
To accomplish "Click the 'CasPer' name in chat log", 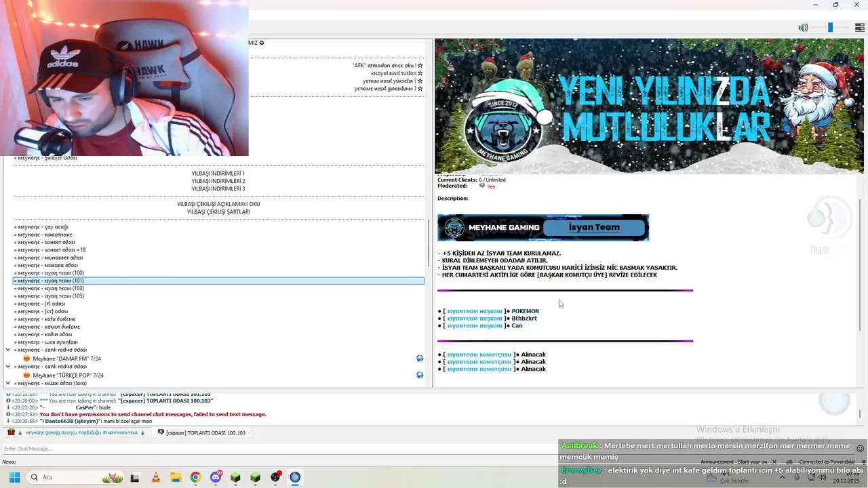I will [86, 407].
